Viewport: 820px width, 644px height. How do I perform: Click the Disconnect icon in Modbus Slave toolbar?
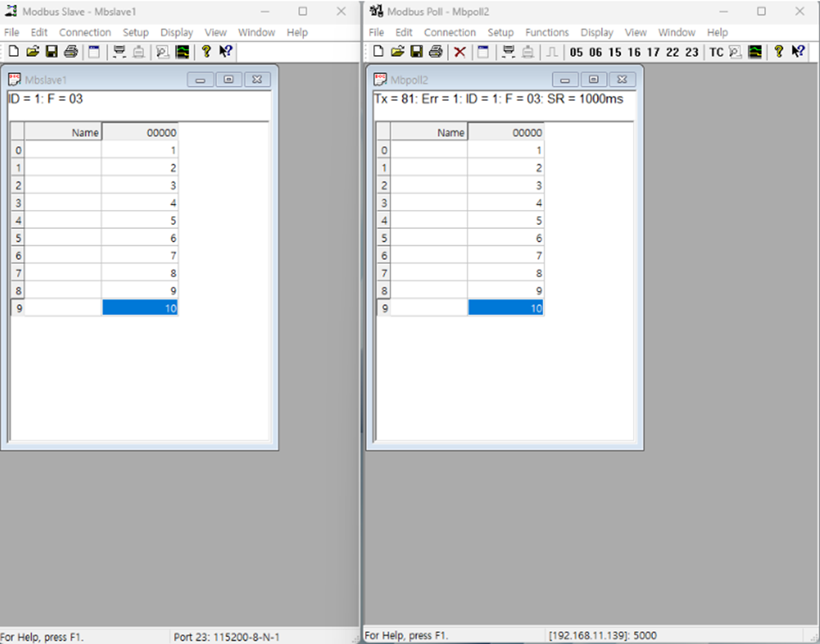coord(138,52)
